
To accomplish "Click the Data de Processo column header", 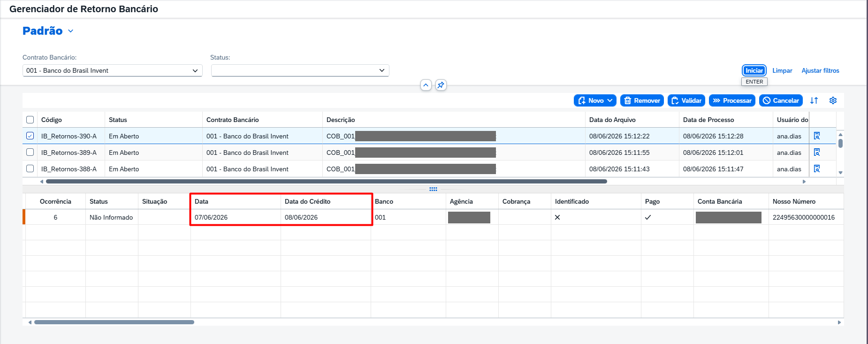I will coord(726,120).
